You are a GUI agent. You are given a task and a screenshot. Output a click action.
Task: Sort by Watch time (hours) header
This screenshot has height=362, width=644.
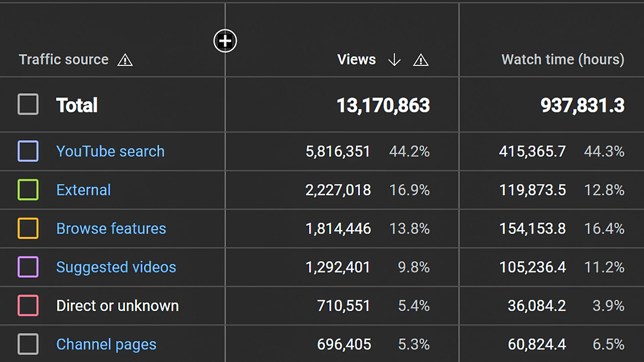[x=562, y=60]
